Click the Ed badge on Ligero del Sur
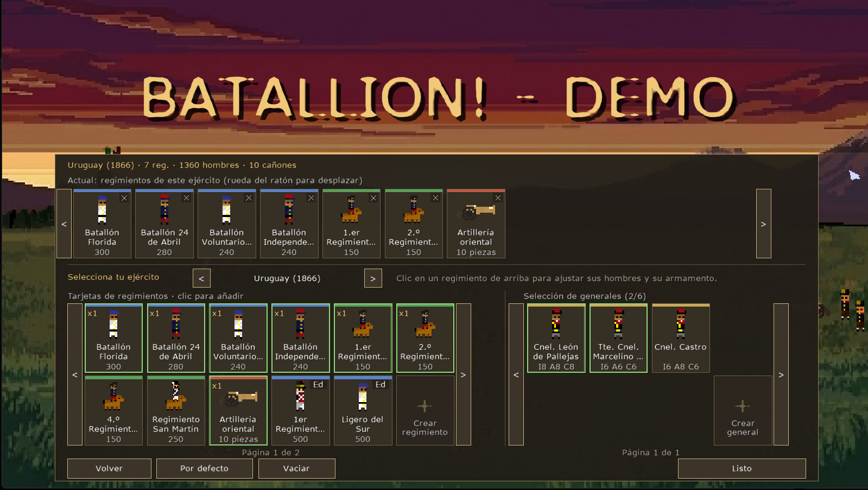The height and width of the screenshot is (490, 868). [381, 384]
